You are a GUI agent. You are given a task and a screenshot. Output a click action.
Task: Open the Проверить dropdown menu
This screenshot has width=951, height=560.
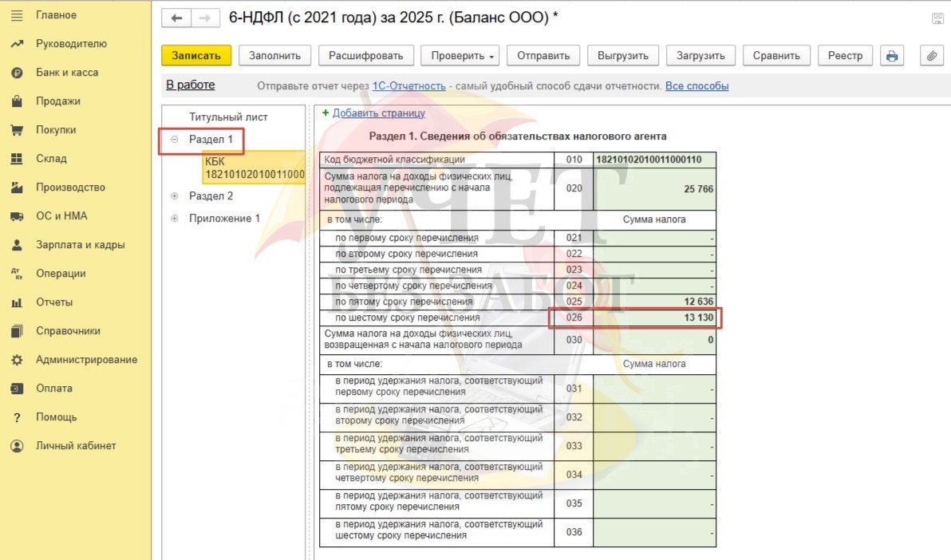(x=463, y=56)
